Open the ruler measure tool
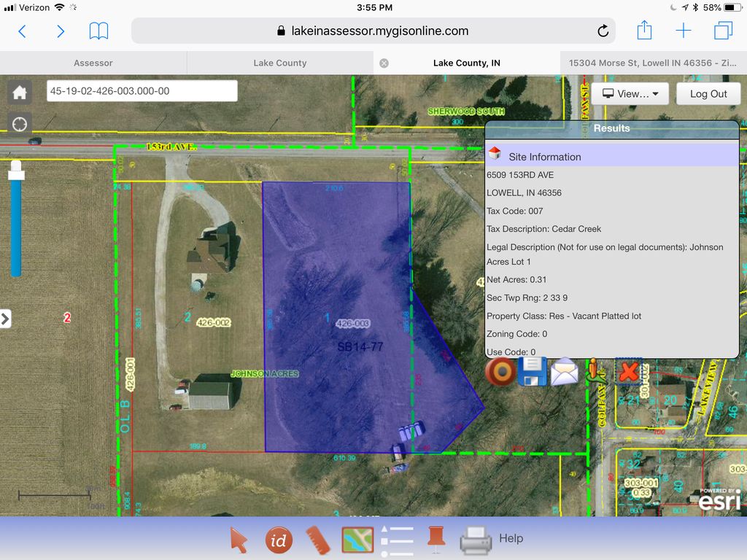The width and height of the screenshot is (747, 560). click(318, 540)
